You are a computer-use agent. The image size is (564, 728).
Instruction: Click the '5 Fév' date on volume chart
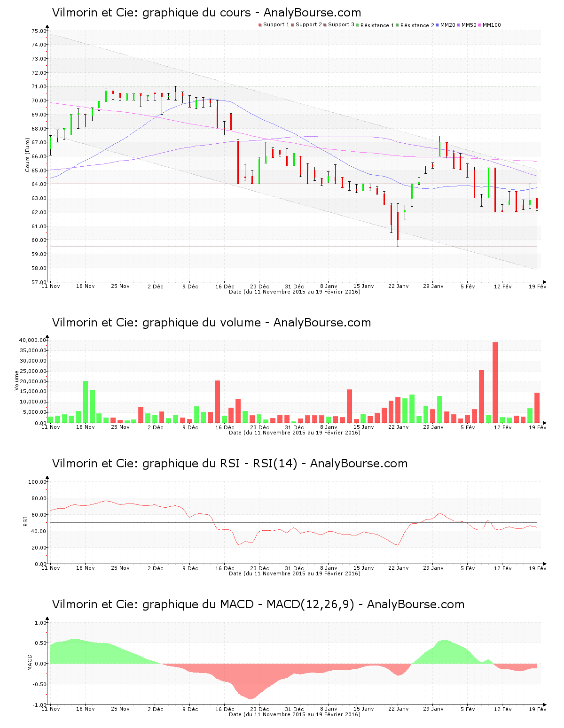(468, 427)
